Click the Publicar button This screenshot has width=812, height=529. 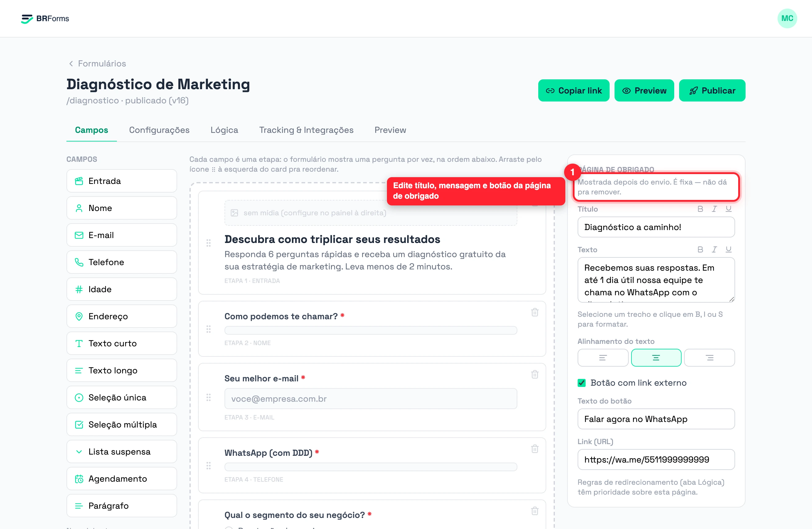click(712, 90)
